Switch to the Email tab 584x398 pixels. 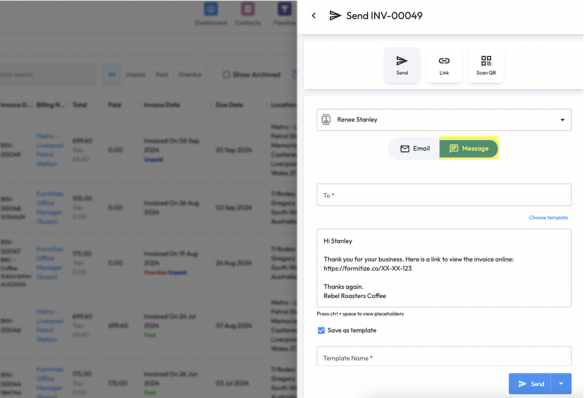point(415,149)
